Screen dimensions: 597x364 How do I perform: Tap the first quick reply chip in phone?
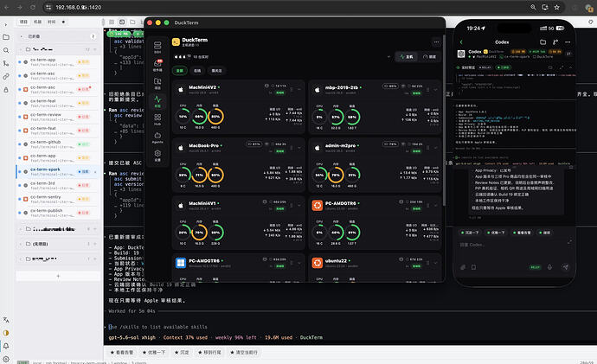(x=470, y=233)
